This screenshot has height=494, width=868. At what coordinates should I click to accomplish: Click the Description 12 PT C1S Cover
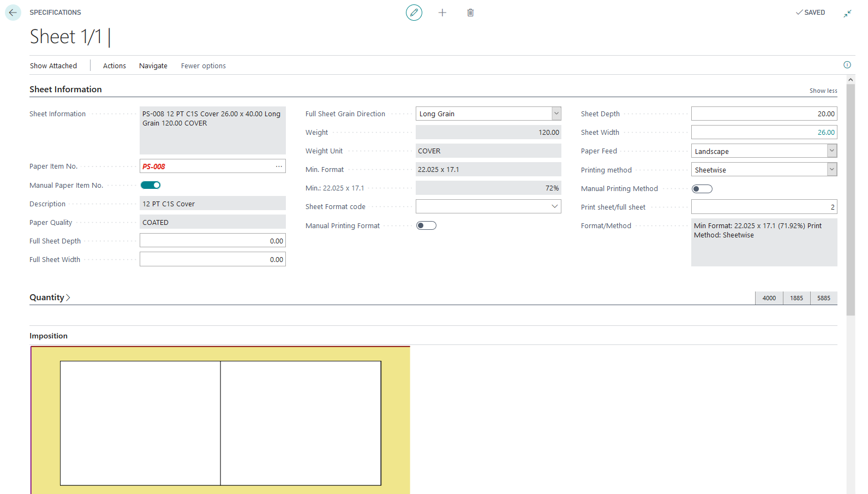coord(213,204)
